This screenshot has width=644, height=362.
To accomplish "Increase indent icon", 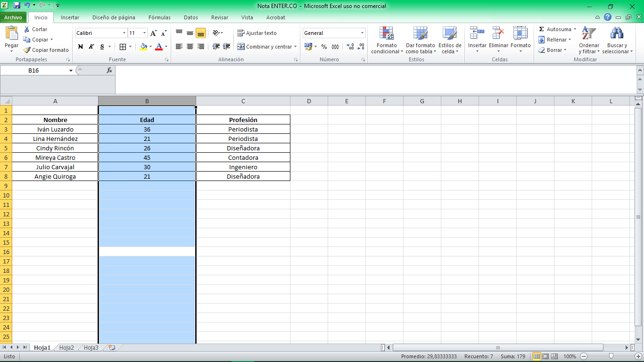I will [x=227, y=47].
